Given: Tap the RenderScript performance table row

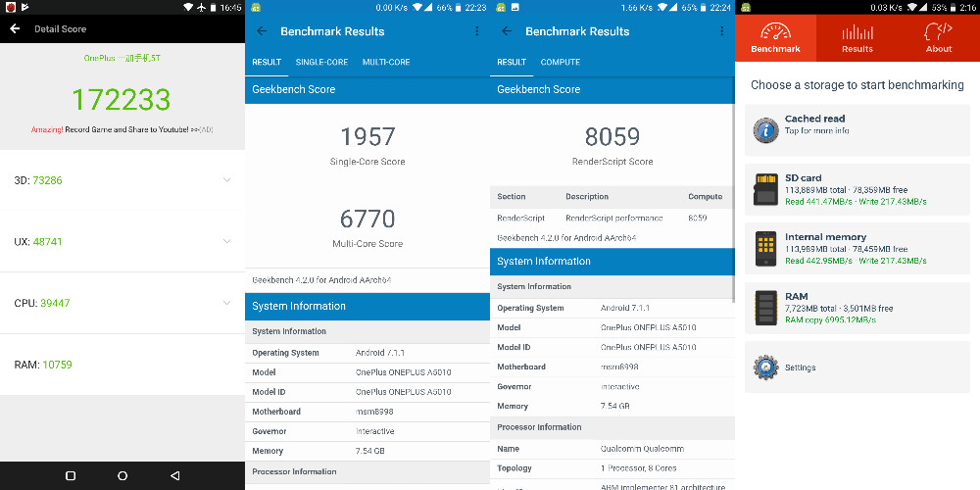Looking at the screenshot, I should tap(612, 219).
